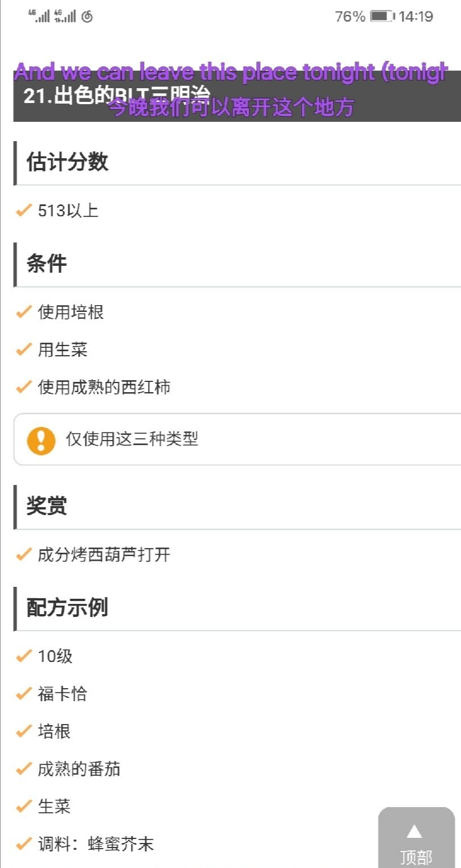Screen dimensions: 461x868
Task: Click the checkmark beside 使用成熟的西红柿
Action: pos(23,387)
